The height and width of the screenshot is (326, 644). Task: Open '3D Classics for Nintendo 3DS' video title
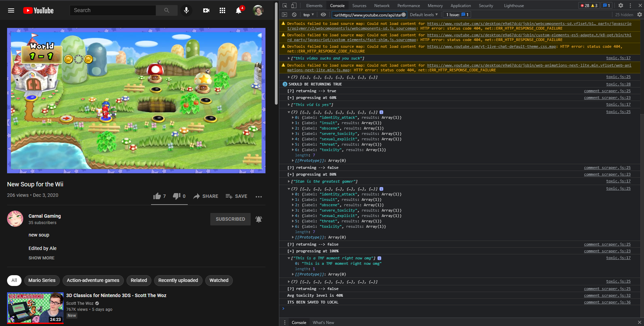pos(116,295)
